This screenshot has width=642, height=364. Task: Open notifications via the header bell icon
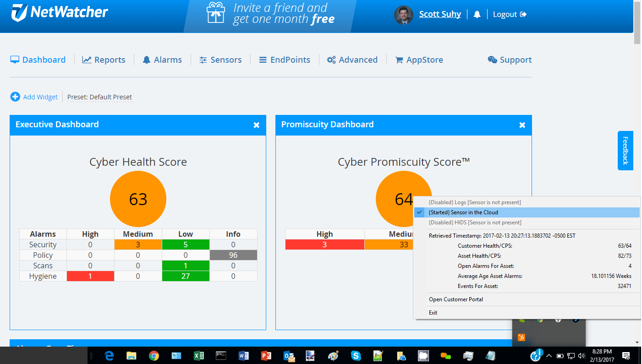(x=477, y=14)
